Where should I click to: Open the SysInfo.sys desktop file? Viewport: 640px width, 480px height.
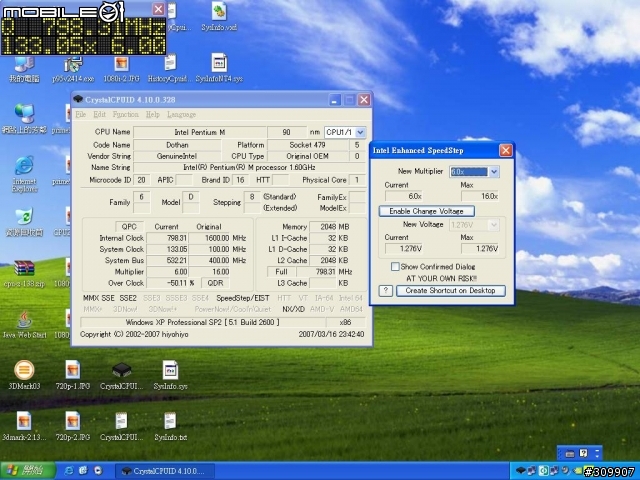click(x=170, y=375)
